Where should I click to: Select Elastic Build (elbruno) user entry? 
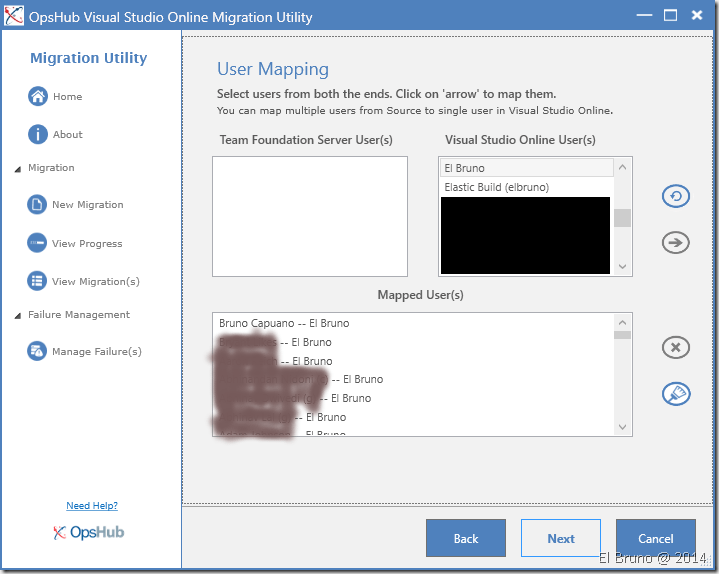[x=497, y=187]
